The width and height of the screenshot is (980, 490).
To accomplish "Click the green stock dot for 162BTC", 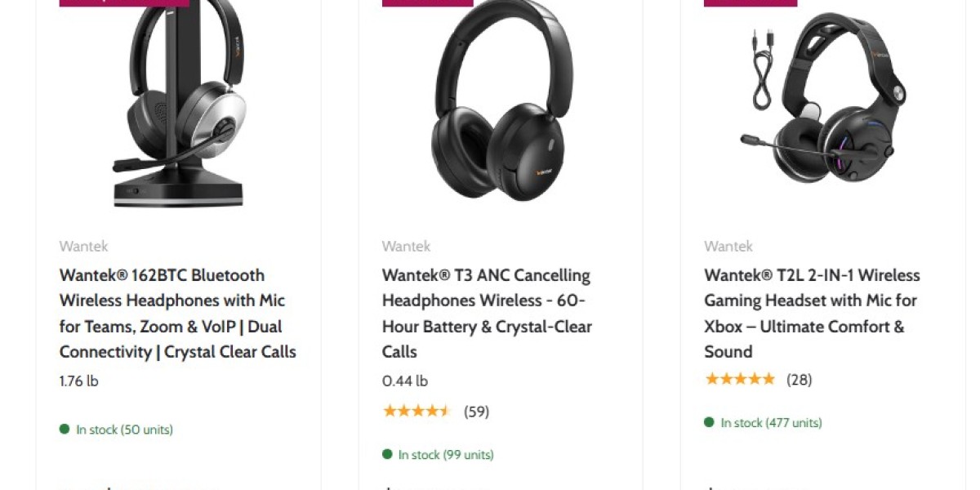I will (x=65, y=429).
